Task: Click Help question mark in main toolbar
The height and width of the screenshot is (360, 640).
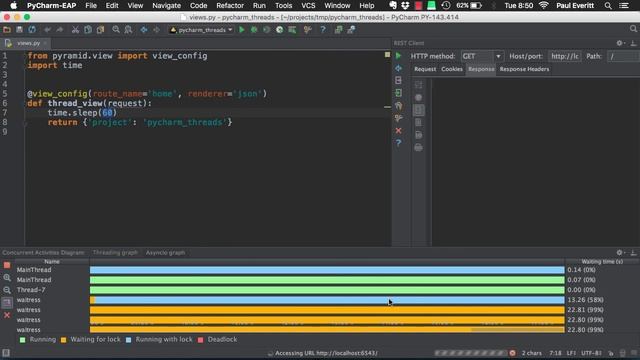Action: (323, 29)
